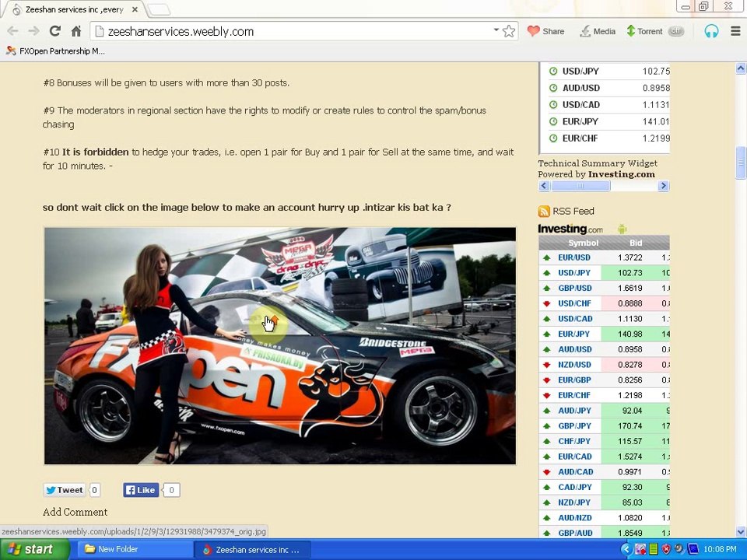Click the AUD/JPY symbol link

coord(574,411)
